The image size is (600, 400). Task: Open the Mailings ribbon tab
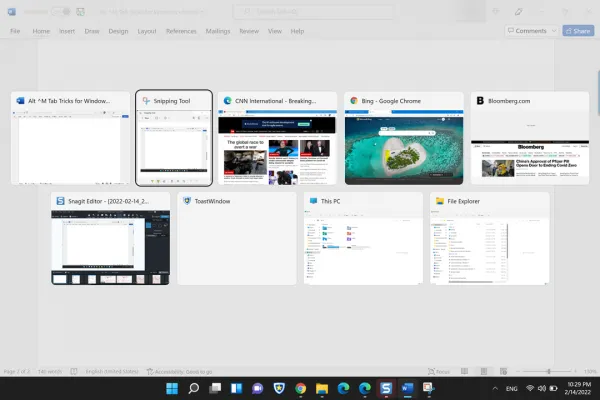point(218,31)
